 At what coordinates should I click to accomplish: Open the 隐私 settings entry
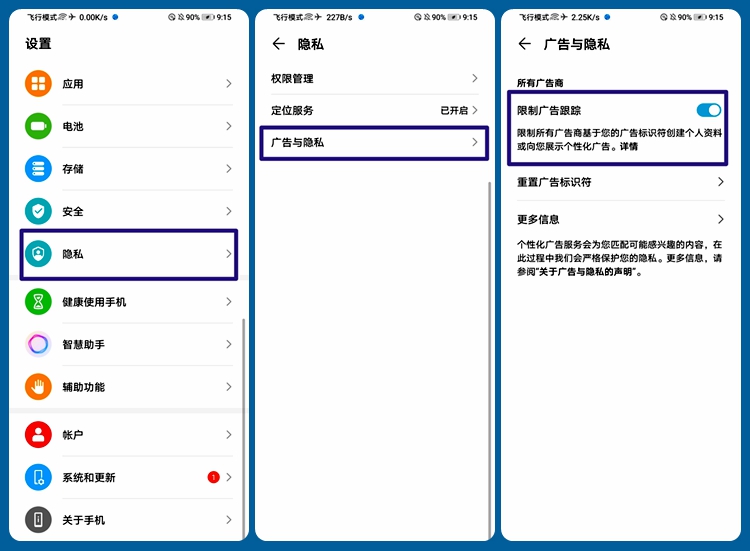129,254
